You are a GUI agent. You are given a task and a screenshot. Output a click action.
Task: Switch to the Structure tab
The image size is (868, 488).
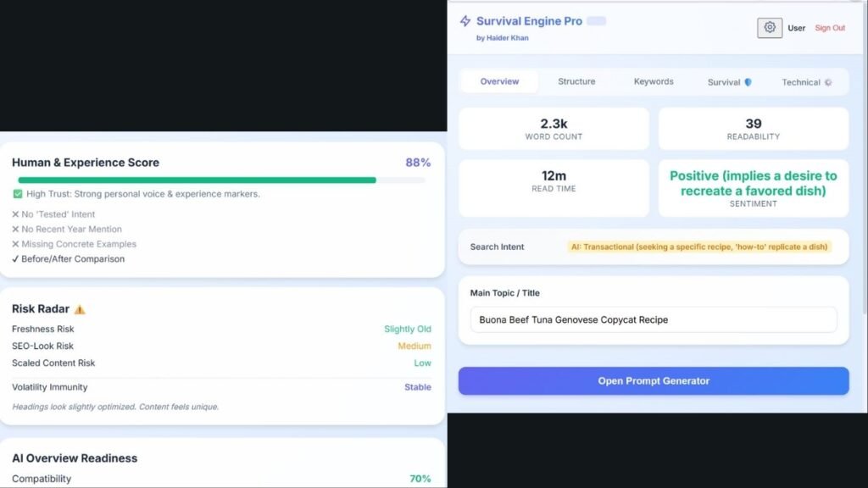tap(576, 81)
